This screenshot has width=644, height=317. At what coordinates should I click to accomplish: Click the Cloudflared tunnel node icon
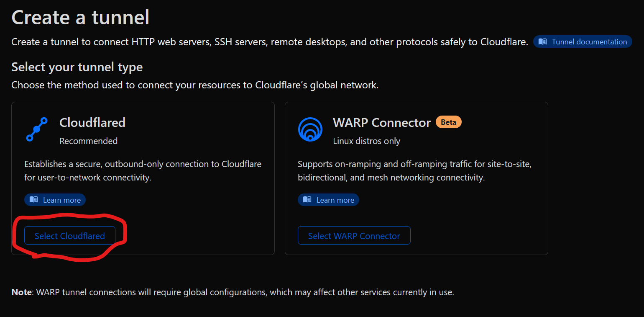point(36,129)
